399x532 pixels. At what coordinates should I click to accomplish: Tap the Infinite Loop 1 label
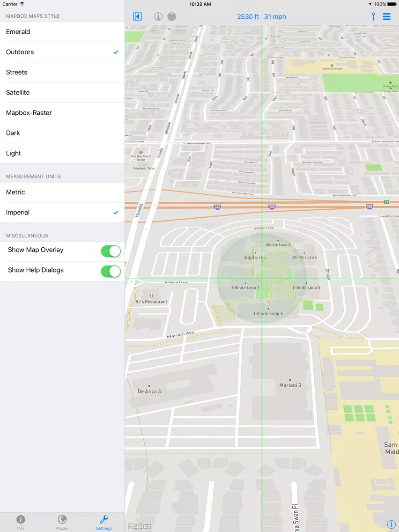click(245, 288)
